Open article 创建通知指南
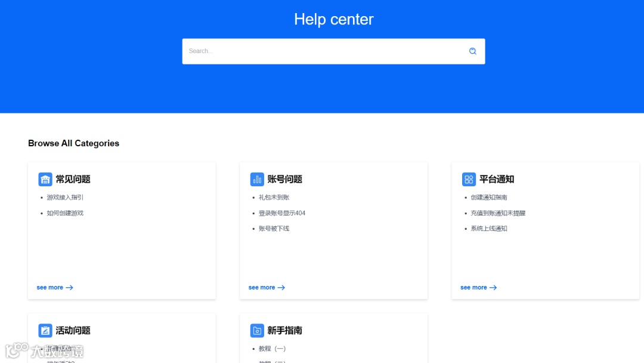 tap(489, 198)
